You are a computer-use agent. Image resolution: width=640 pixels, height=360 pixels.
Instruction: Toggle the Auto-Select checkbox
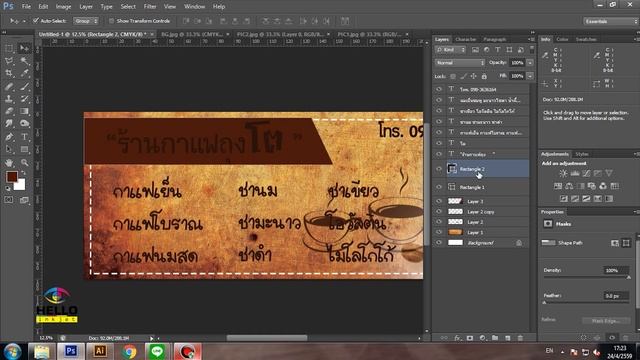(x=36, y=21)
